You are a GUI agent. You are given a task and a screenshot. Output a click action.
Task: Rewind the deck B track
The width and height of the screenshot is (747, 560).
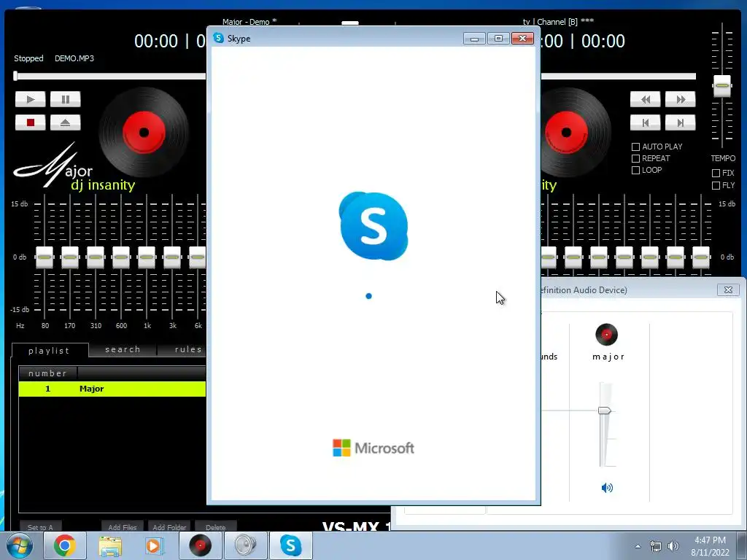(645, 99)
